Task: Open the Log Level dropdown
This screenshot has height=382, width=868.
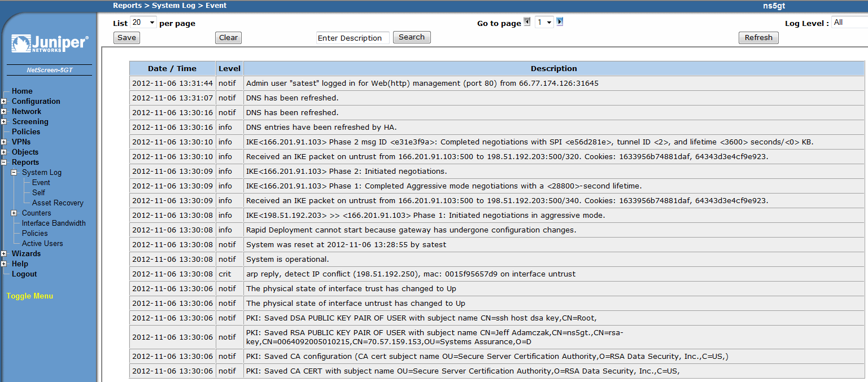Action: (x=849, y=23)
